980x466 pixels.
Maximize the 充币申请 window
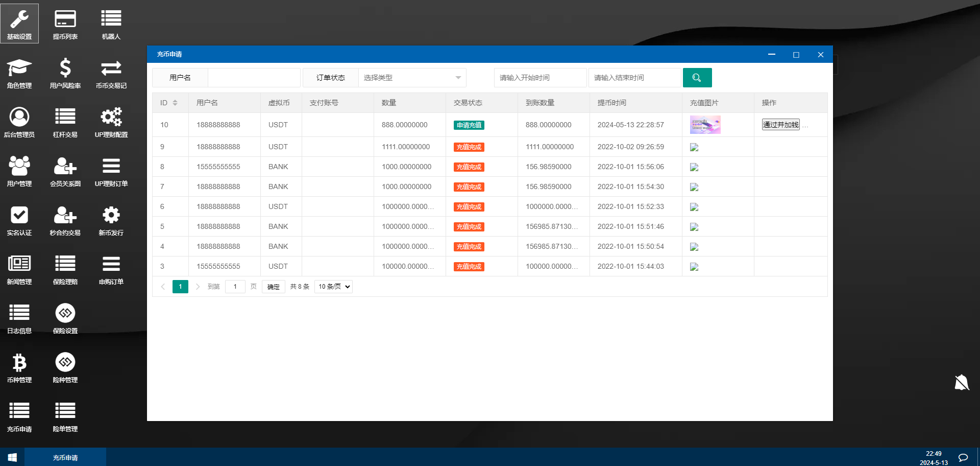point(796,54)
